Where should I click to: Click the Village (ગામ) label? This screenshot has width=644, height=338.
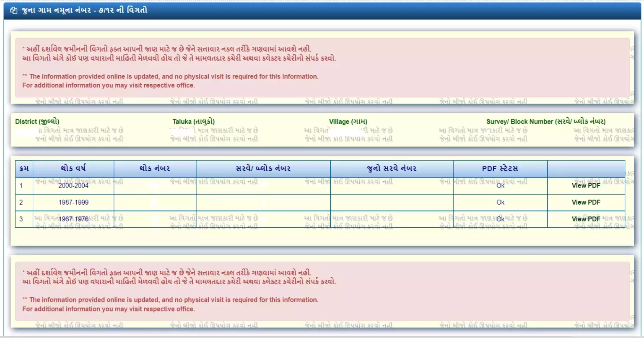pos(348,122)
